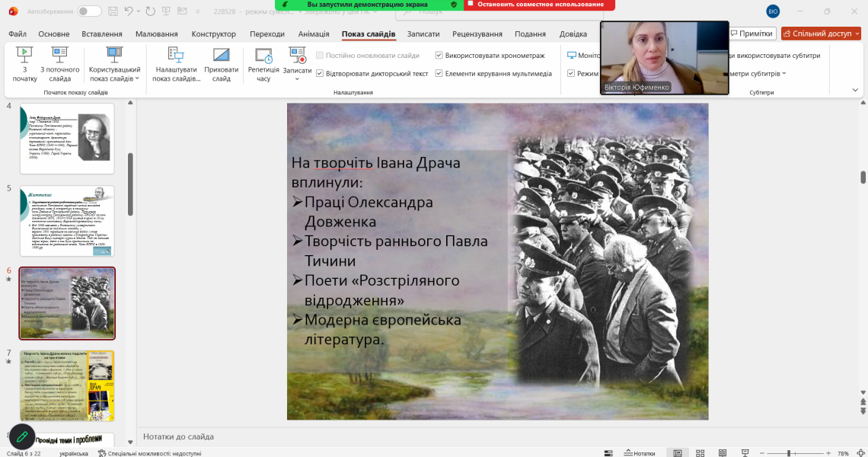Screen dimensions: 868x457
Task: Zoom out with the minus button
Action: [x=762, y=453]
